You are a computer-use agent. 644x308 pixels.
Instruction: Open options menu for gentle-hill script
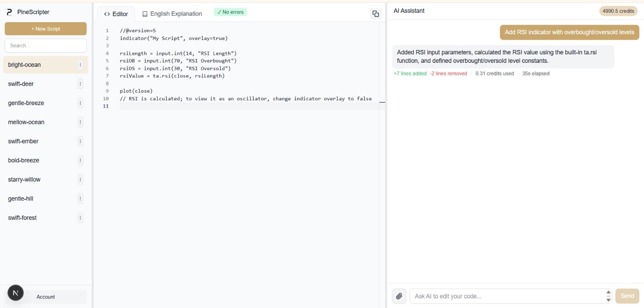80,198
